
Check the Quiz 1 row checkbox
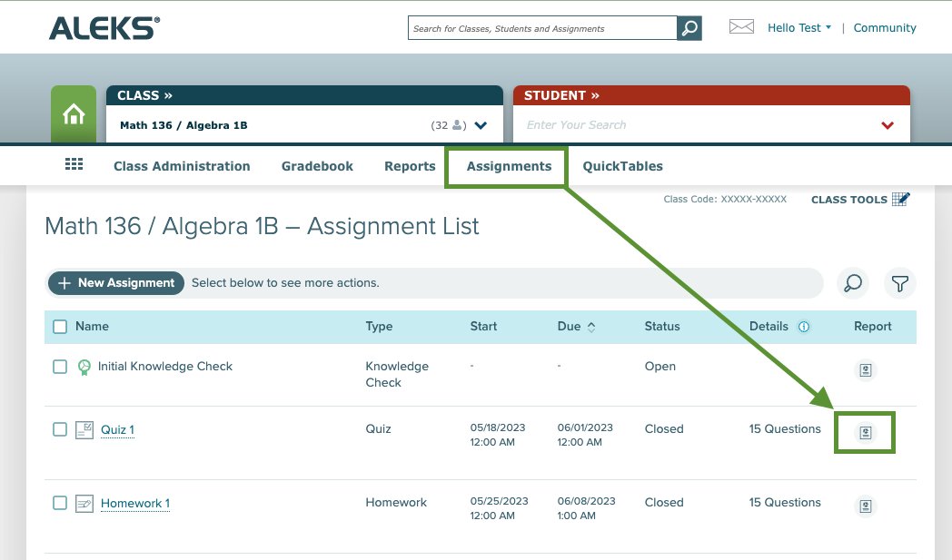pyautogui.click(x=60, y=429)
